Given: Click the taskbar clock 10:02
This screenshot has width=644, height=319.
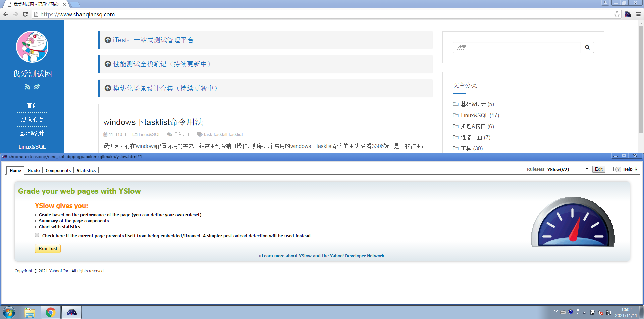Looking at the screenshot, I should coord(626,310).
